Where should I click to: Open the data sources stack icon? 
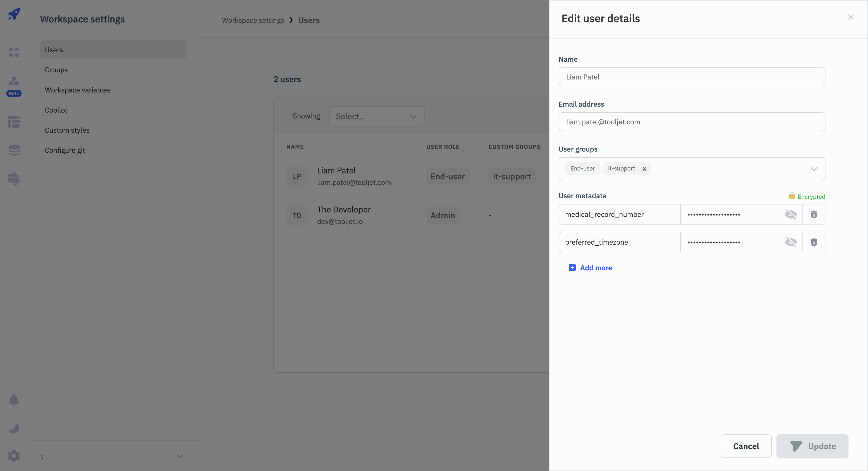(14, 150)
